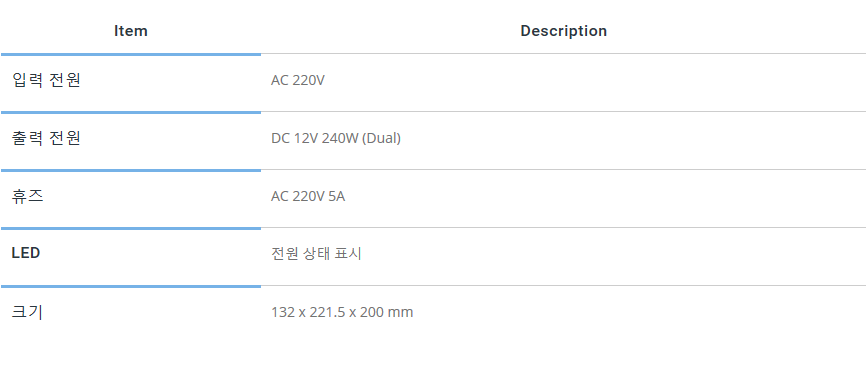Select the 휴즈 row label
Screen dimensions: 866x366
tap(28, 197)
